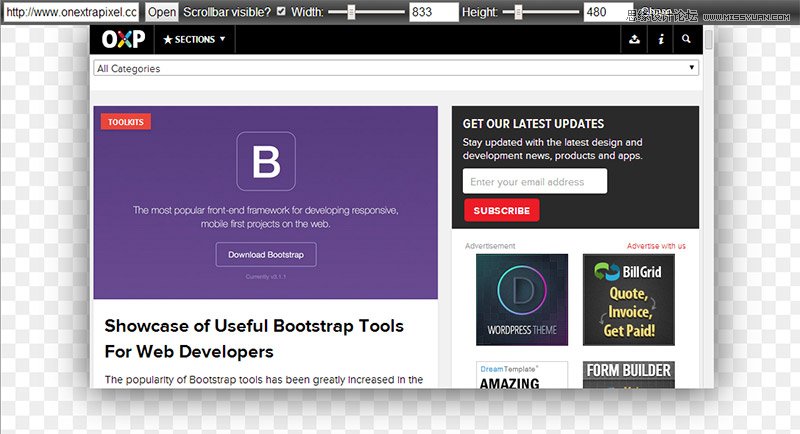Click the Download Bootstrap button

[266, 255]
